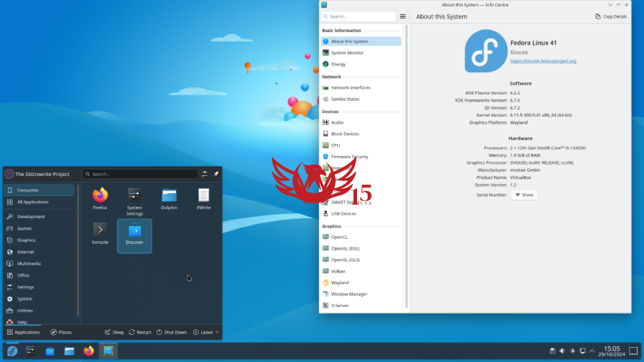Open Discover from the Favourites grid

pos(135,235)
